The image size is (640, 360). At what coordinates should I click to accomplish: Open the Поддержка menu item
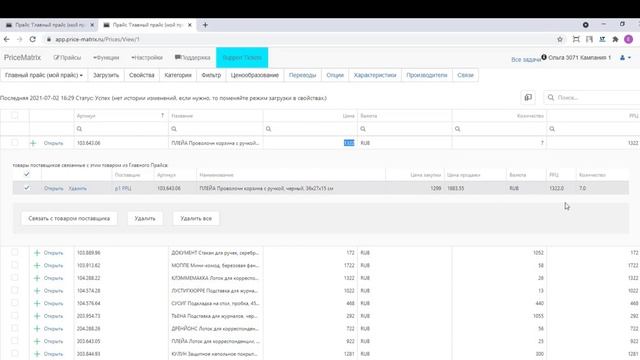click(193, 58)
